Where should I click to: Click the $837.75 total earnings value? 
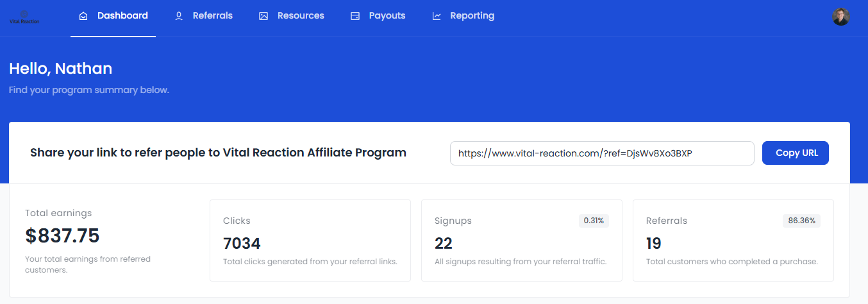[x=62, y=236]
